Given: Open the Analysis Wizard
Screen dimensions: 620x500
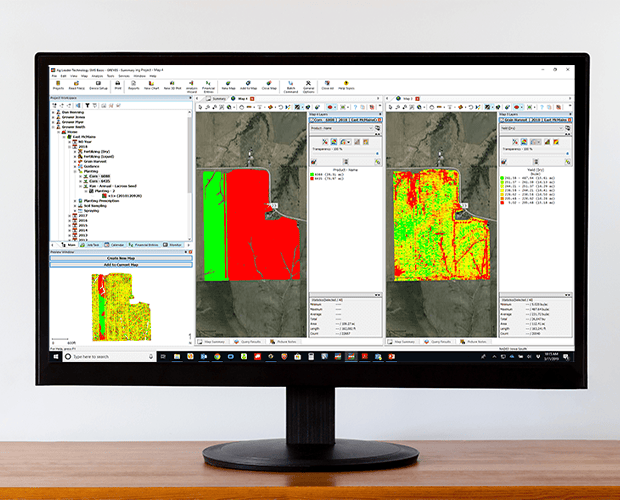Looking at the screenshot, I should (179, 85).
